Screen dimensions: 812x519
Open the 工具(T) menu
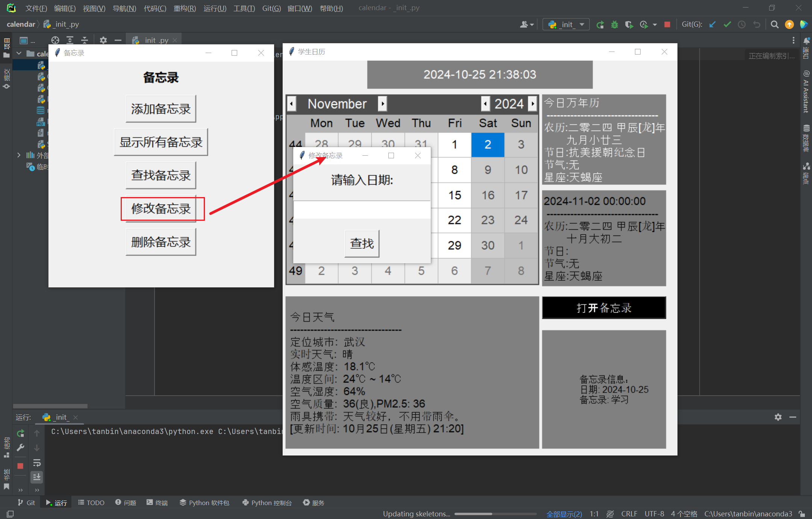244,8
